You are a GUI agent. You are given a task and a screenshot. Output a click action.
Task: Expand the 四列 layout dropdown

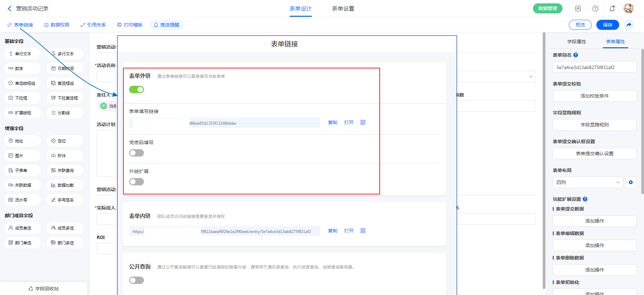pyautogui.click(x=588, y=182)
